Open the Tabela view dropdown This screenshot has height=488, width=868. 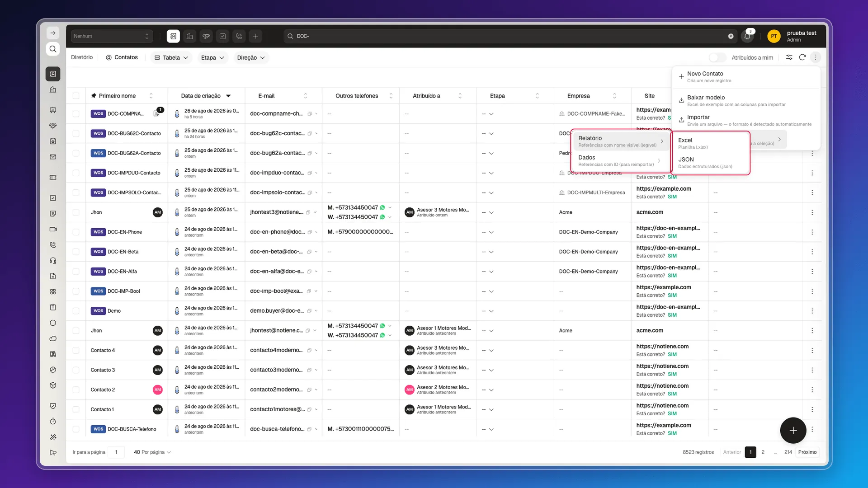[x=171, y=57]
